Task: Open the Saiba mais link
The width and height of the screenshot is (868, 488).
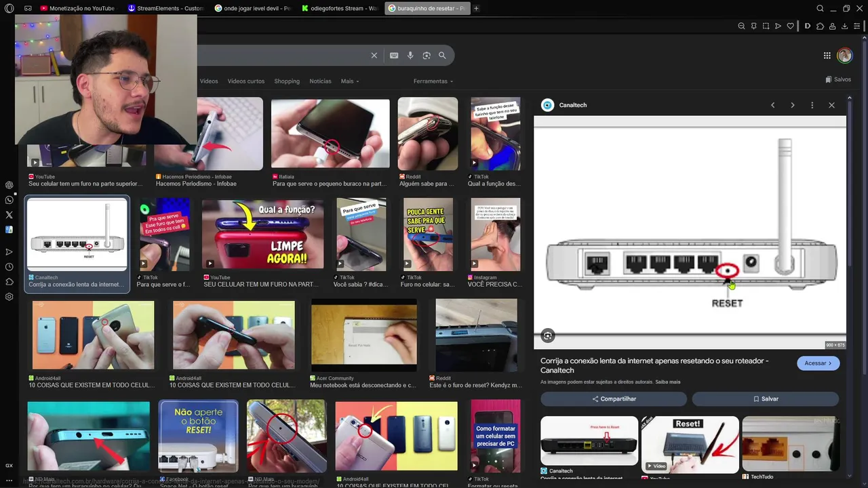Action: (668, 382)
